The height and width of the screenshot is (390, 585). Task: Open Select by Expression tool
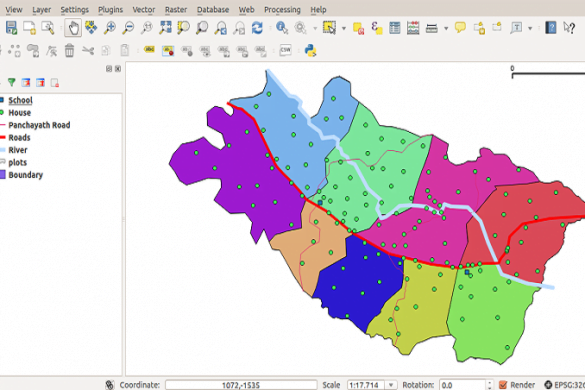[377, 28]
